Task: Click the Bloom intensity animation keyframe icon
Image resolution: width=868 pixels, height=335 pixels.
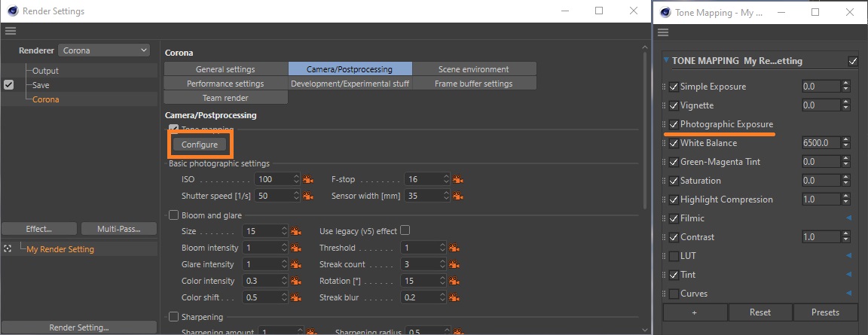Action: [296, 248]
